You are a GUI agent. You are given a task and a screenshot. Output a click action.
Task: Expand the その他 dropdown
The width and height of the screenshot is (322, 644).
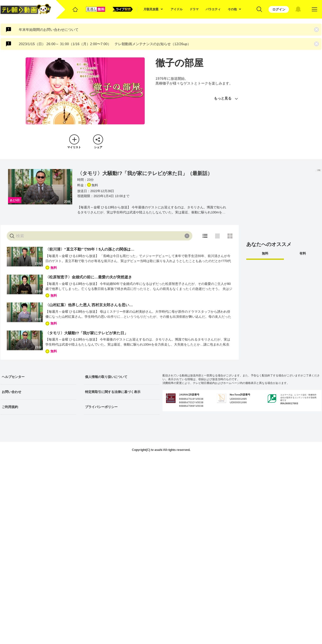click(x=234, y=9)
